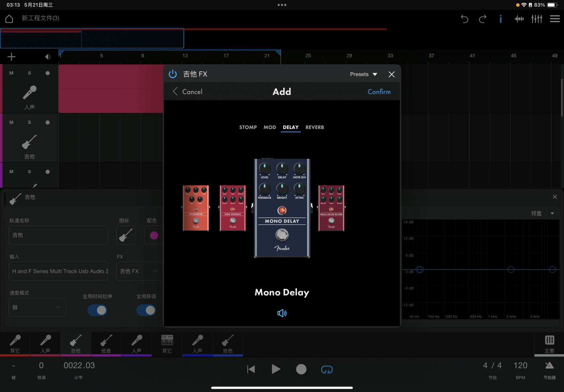Click the speaker monitor icon above tracks

(x=48, y=57)
